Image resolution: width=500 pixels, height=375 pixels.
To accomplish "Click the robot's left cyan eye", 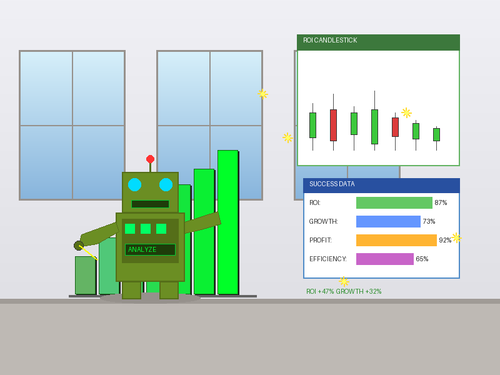I will pyautogui.click(x=135, y=185).
